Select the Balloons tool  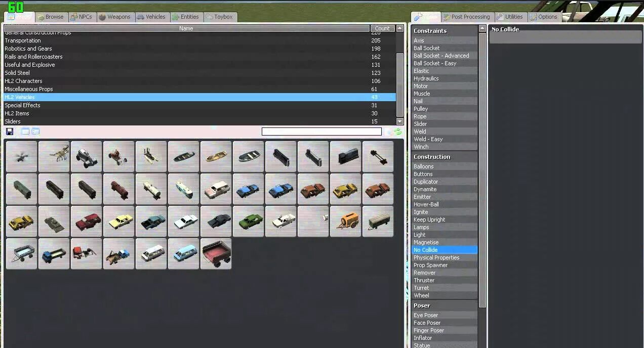(445, 166)
